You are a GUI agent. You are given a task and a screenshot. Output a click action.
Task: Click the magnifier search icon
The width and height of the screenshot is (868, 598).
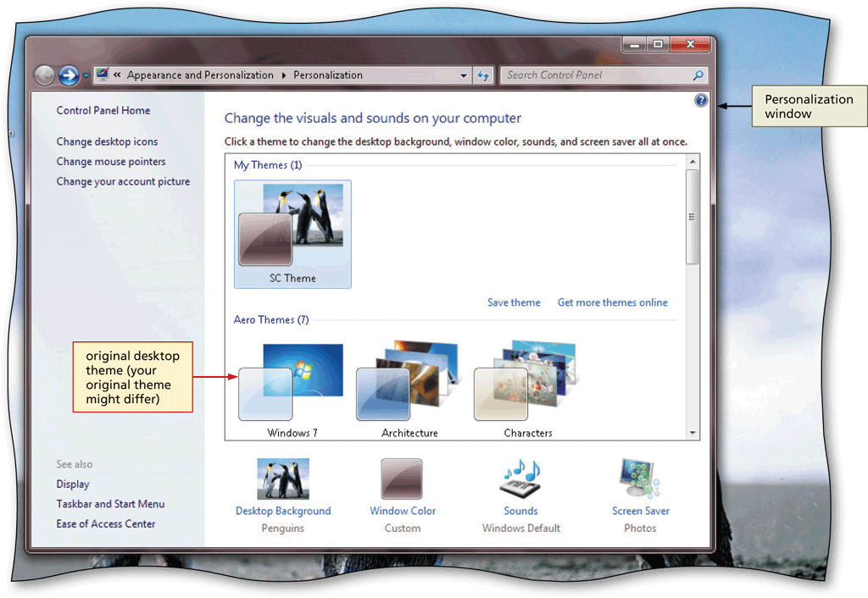(698, 75)
